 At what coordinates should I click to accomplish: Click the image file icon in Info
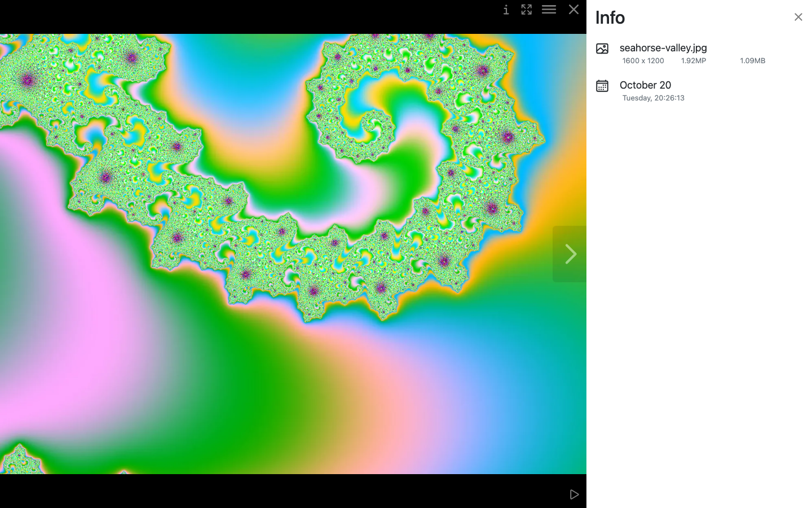click(x=602, y=49)
